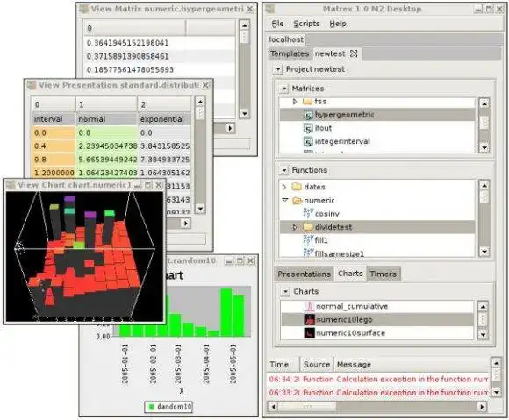Click the fillsamesize1 function icon
This screenshot has height=420, width=509.
[308, 253]
